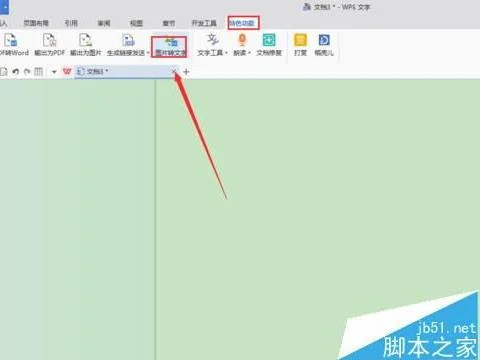Click the redo arrow in quick toolbar

tap(27, 71)
